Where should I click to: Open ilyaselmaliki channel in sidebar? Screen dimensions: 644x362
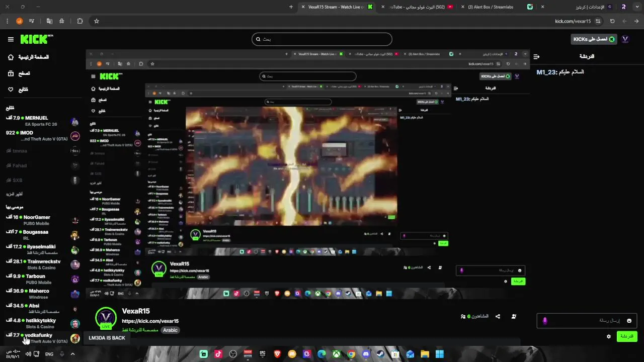pos(42,250)
